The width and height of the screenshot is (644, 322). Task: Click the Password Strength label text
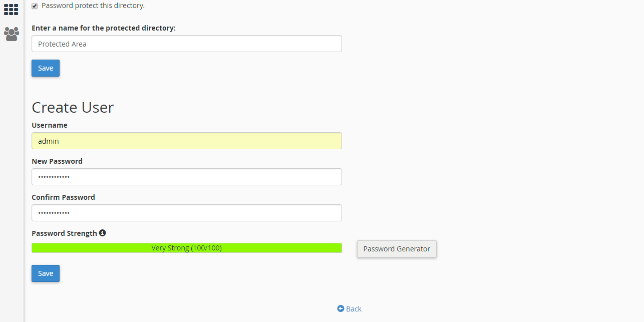click(x=64, y=233)
